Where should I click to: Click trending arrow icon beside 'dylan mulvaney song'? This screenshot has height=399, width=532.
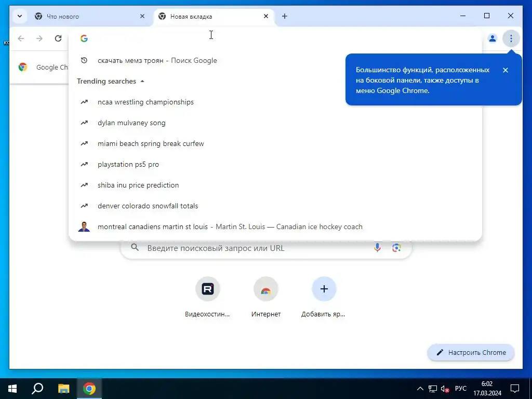[x=84, y=123]
